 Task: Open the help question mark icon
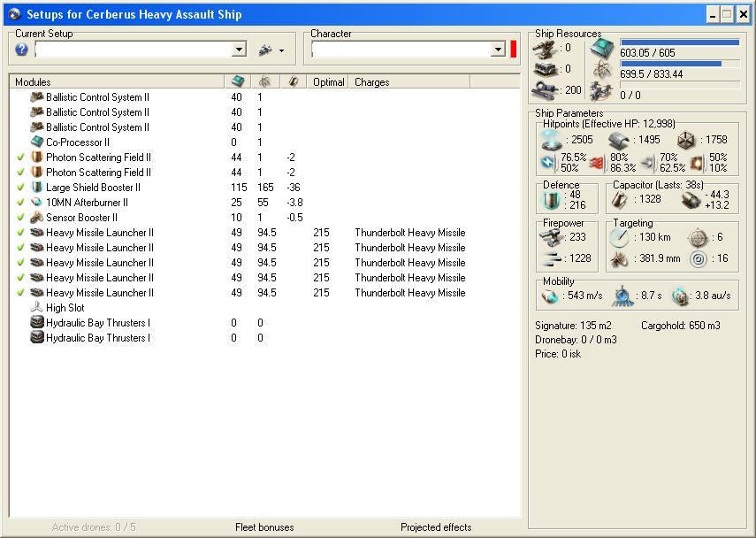point(22,50)
